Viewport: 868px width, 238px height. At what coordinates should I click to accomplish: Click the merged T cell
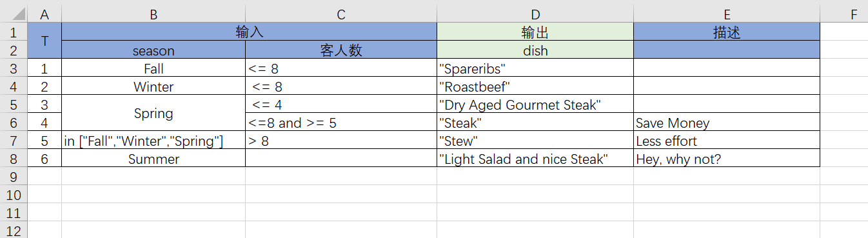click(44, 41)
